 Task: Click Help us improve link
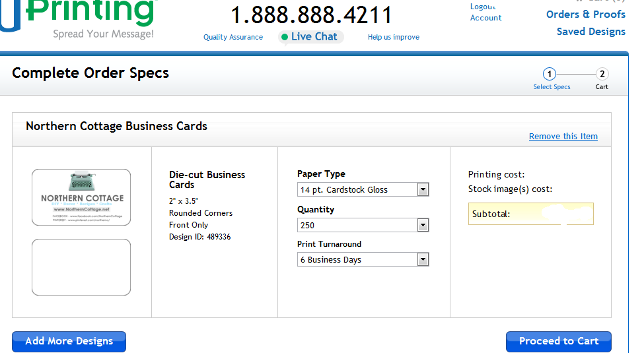click(x=394, y=37)
